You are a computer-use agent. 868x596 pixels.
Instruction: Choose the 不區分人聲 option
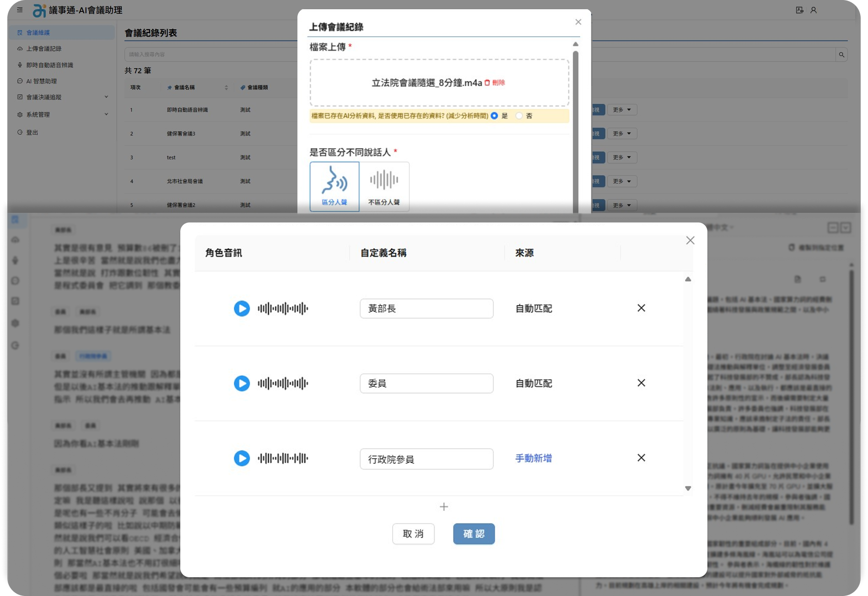click(384, 187)
